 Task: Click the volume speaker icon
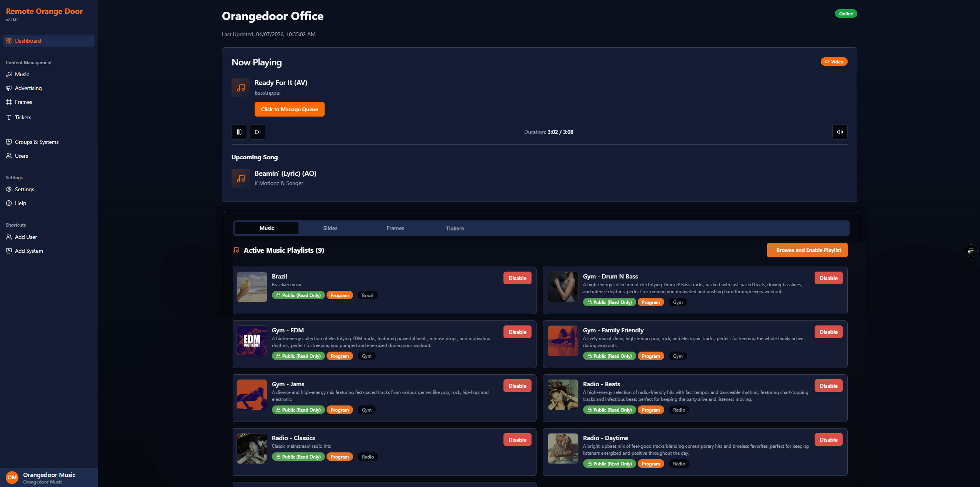840,132
